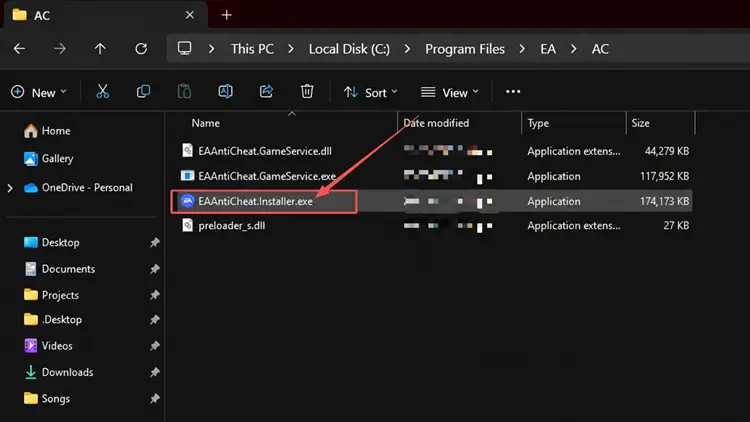Go up one folder level

pos(100,48)
